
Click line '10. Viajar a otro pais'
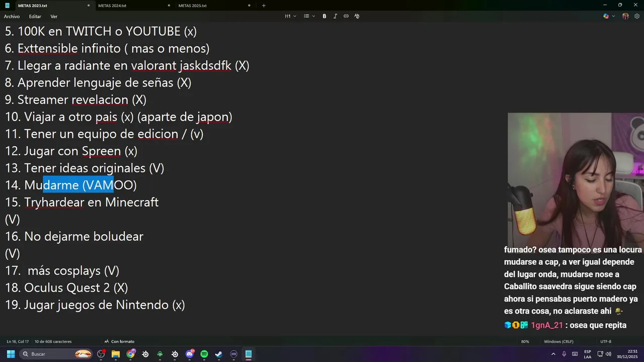pos(119,117)
